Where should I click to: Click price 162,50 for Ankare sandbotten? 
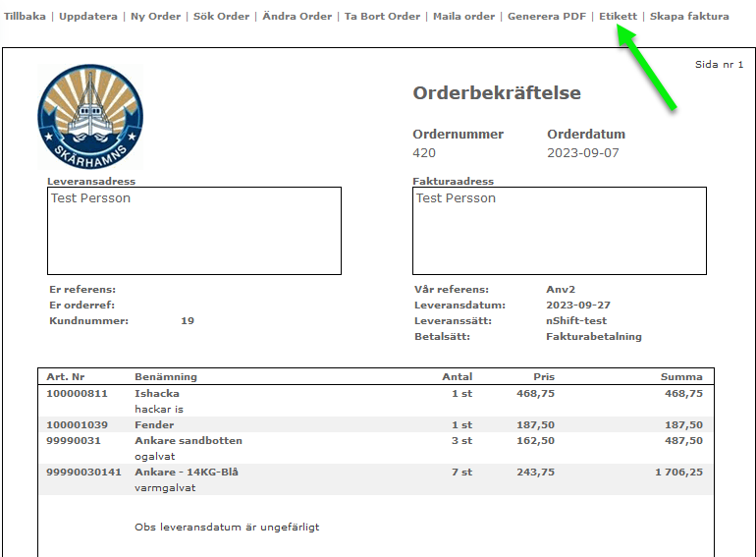tap(536, 441)
